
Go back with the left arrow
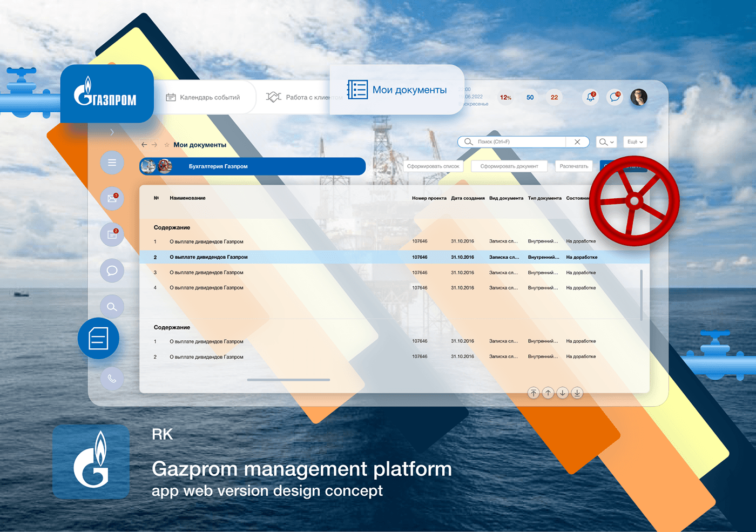coord(144,145)
